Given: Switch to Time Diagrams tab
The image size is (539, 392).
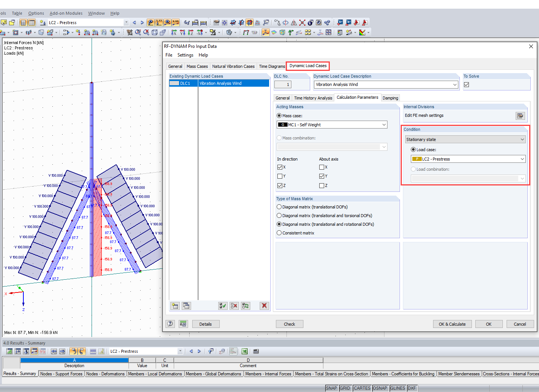Looking at the screenshot, I should tap(272, 66).
